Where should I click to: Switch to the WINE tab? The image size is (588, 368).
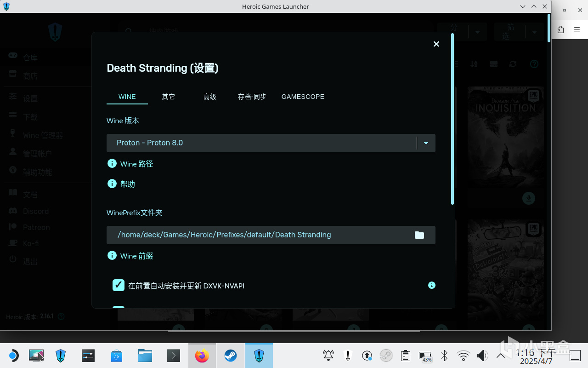(x=127, y=97)
